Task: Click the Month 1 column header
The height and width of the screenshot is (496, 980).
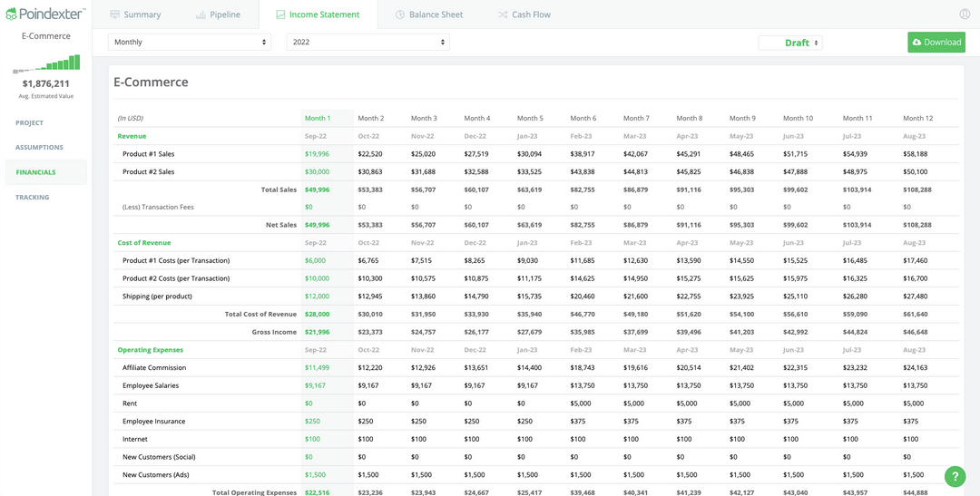Action: click(x=318, y=118)
